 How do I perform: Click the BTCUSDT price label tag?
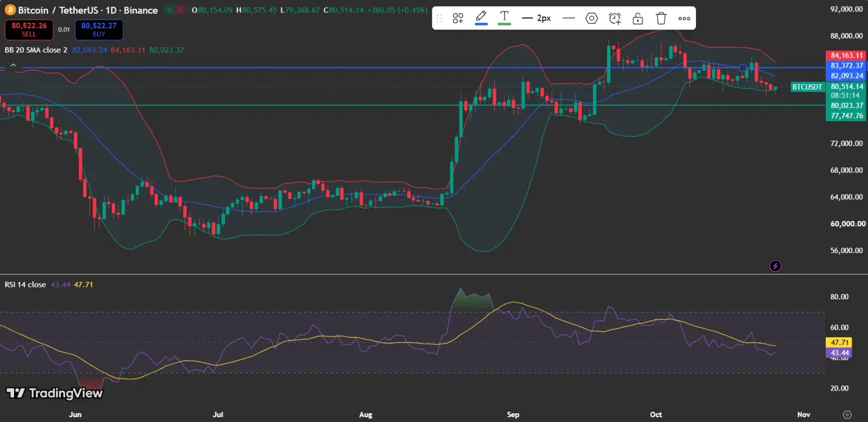pos(807,87)
